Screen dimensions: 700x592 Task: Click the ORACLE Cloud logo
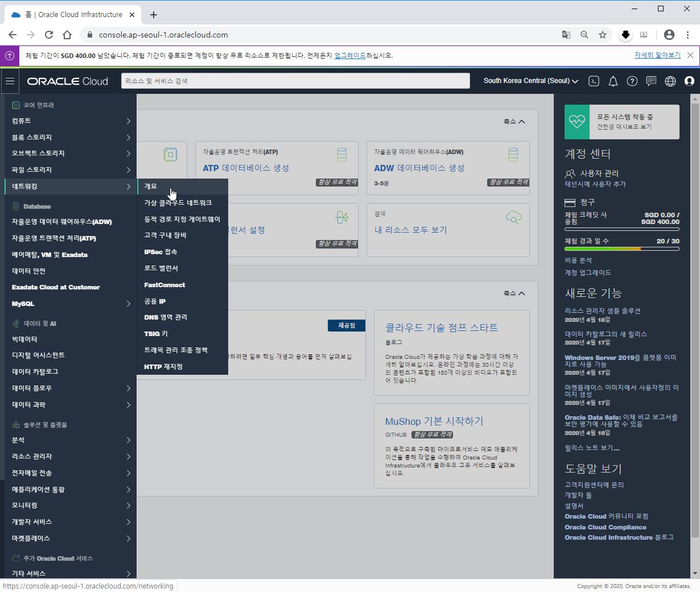(x=67, y=81)
